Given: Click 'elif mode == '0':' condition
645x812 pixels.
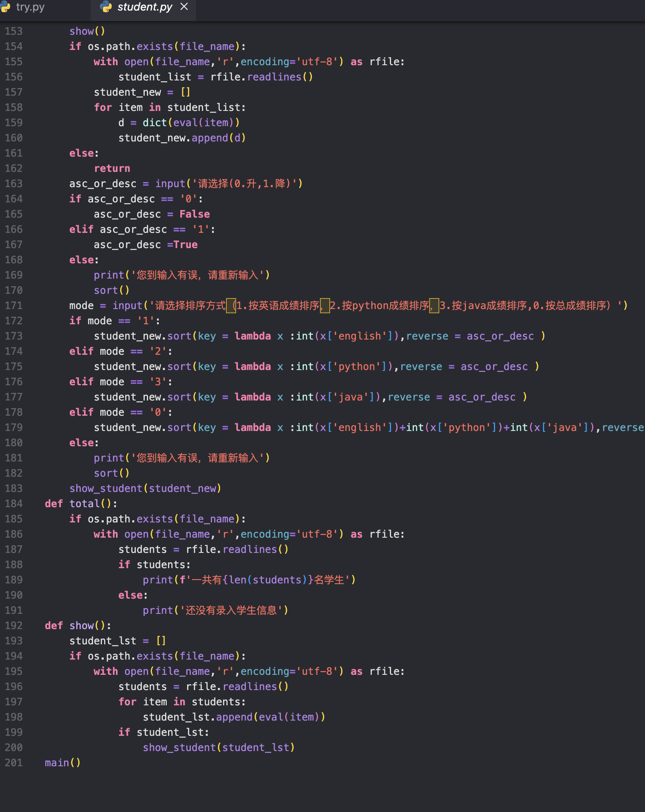Looking at the screenshot, I should point(121,412).
